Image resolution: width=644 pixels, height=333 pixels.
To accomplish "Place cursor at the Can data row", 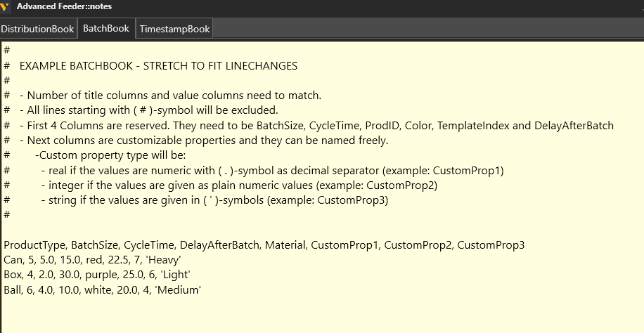I will (x=92, y=260).
